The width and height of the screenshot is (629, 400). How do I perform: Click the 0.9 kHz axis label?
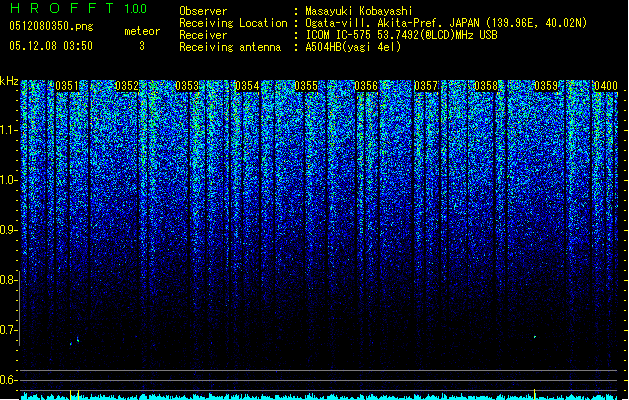(8, 230)
